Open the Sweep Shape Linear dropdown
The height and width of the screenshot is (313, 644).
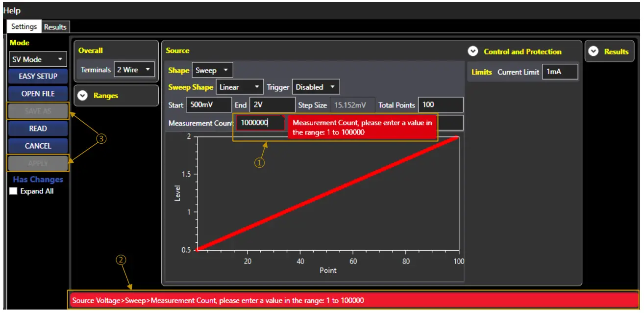[240, 87]
